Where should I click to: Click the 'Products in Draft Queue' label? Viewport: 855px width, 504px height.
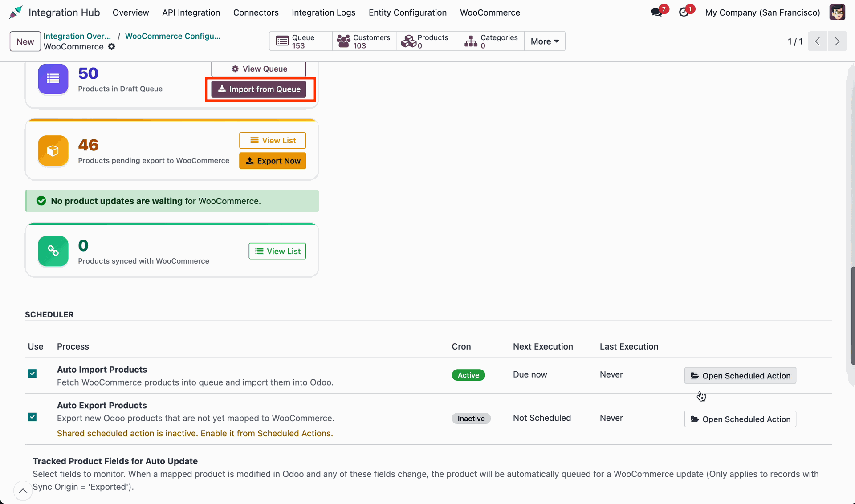click(120, 89)
